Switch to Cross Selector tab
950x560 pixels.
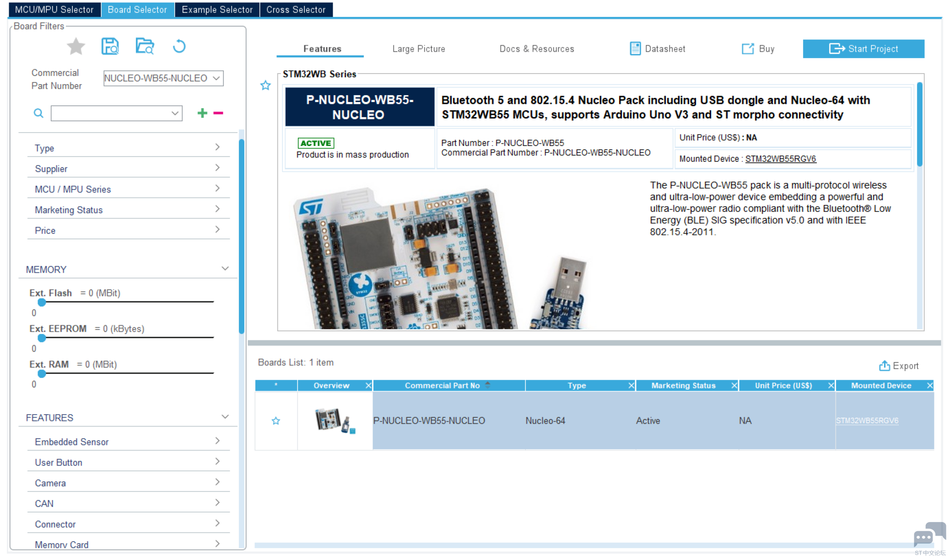(296, 10)
